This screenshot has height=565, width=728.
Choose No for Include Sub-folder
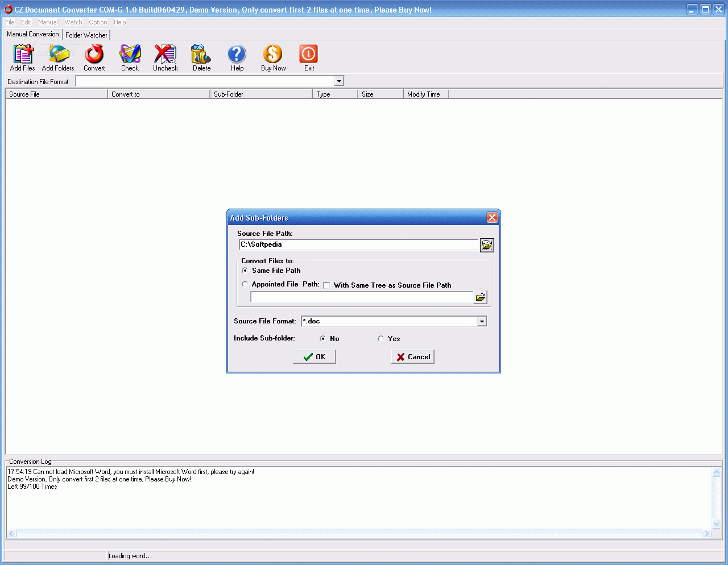[323, 339]
